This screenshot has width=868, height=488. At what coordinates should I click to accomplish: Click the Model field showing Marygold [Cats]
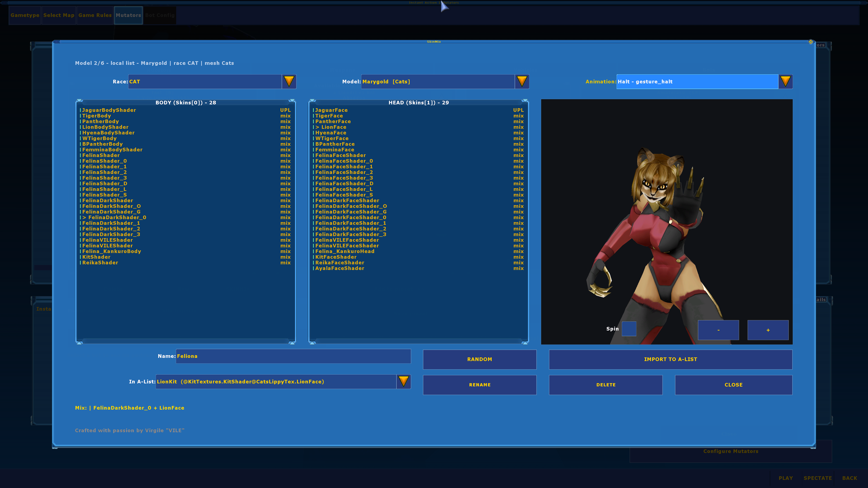pos(438,82)
